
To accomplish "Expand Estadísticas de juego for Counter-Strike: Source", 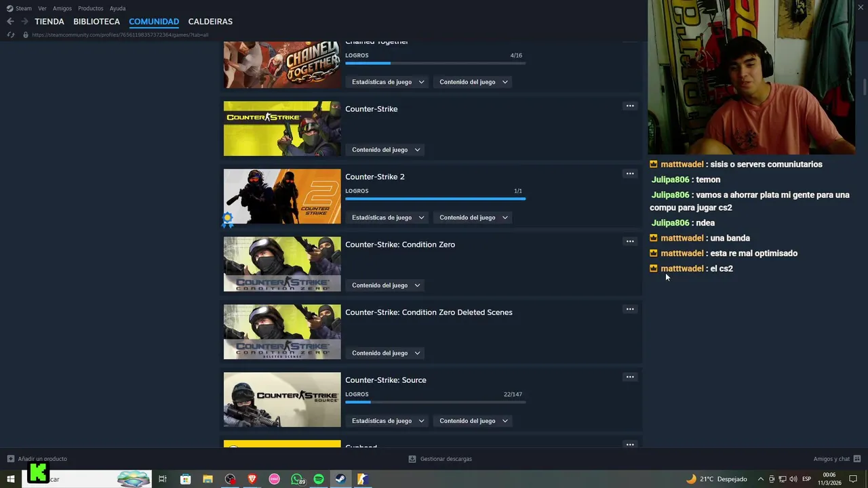I will pos(388,421).
